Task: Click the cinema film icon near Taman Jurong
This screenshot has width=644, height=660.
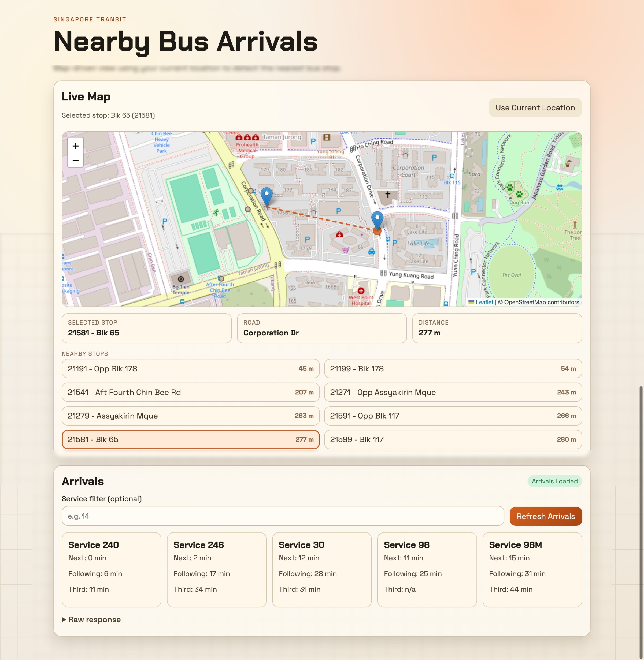Action: (327, 137)
